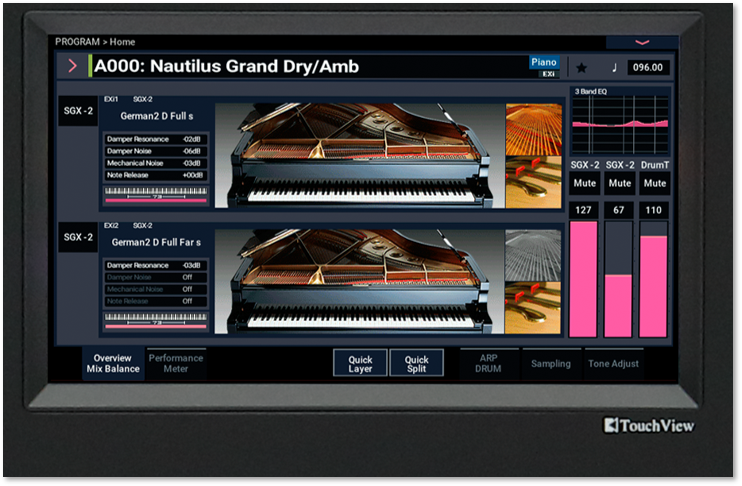Select EXi1 Mechanical Noise -03dB parameter
Viewport: 742px width, 486px height.
pyautogui.click(x=155, y=163)
